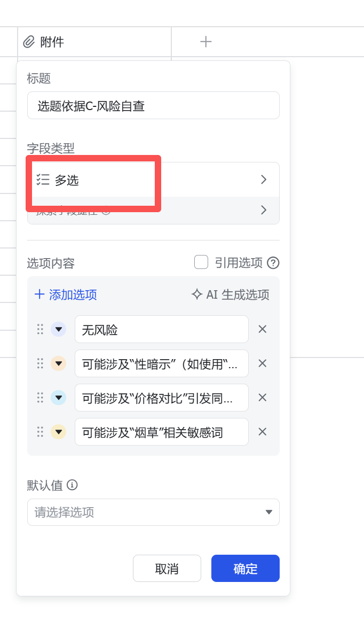
Task: Click info icon next to 默认值
Action: pos(72,485)
